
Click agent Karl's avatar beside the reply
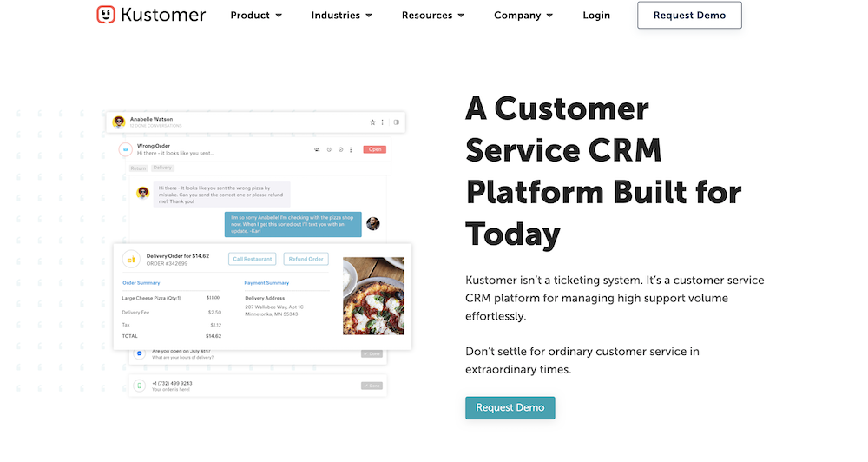tap(373, 224)
